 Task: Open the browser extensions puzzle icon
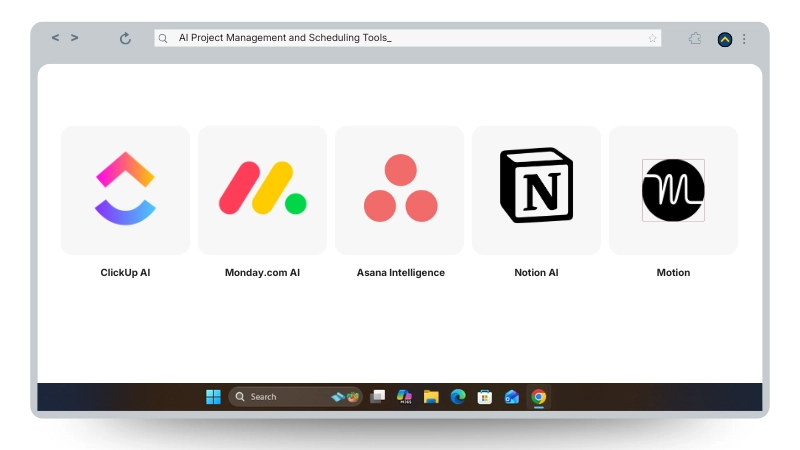click(x=695, y=38)
